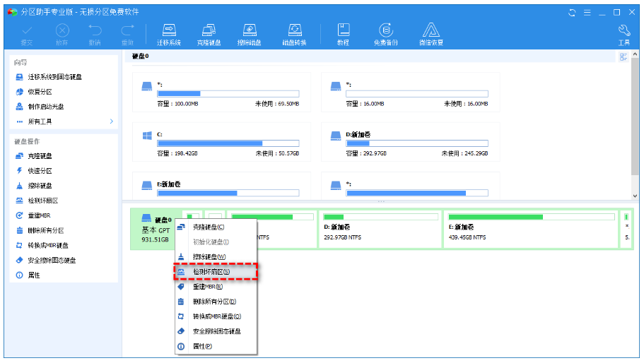The width and height of the screenshot is (644, 363).
Task: Select the E:新加卷 partition card in list
Action: (221, 186)
